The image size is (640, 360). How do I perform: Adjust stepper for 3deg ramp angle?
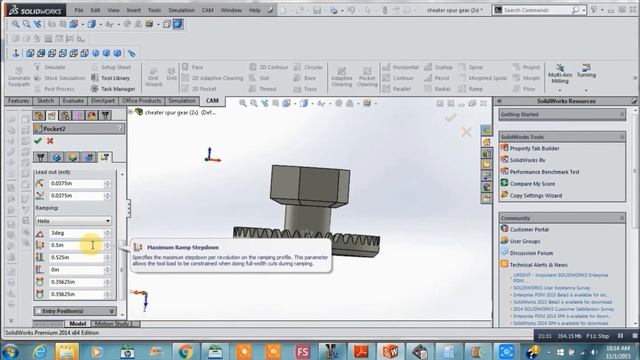107,233
